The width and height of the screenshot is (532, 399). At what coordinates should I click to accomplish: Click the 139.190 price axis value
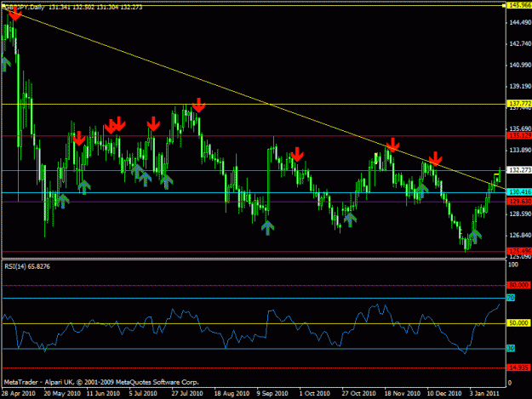(519, 87)
